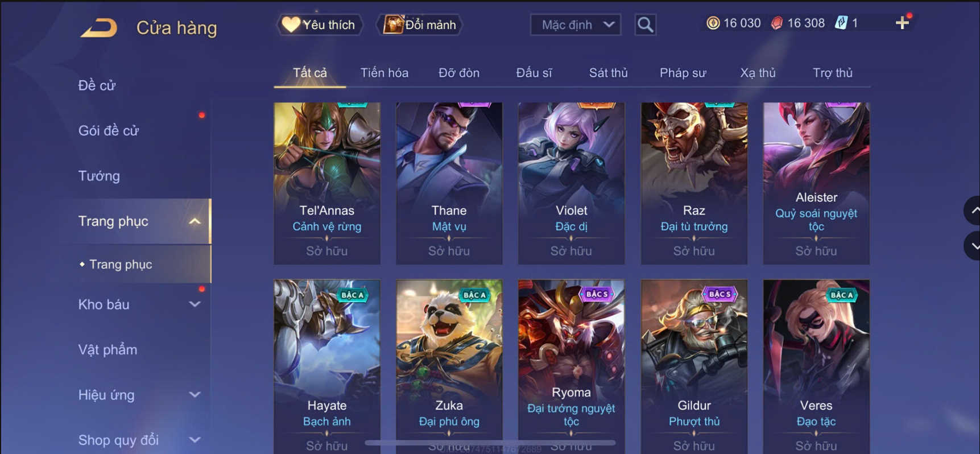Image resolution: width=980 pixels, height=454 pixels.
Task: Select the Violet Đặc dị skin card
Action: pos(571,183)
